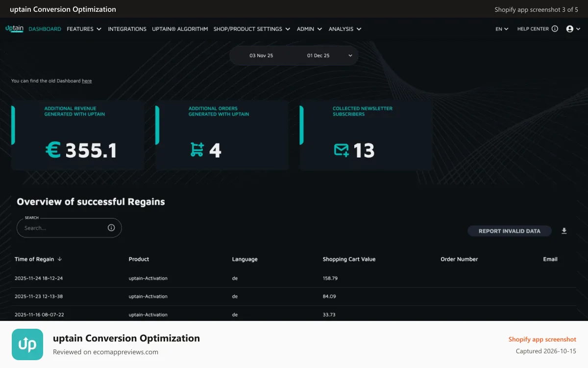
Task: Click the euro revenue icon
Action: (53, 150)
